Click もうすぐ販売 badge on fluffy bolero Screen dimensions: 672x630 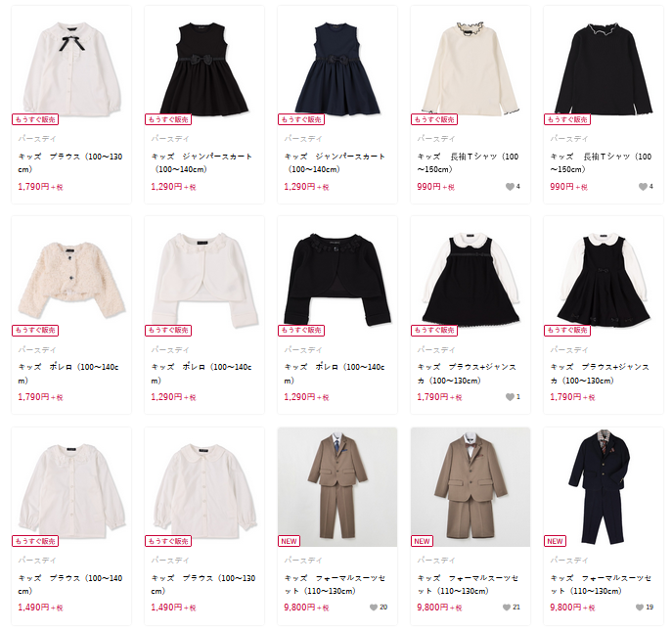point(35,331)
